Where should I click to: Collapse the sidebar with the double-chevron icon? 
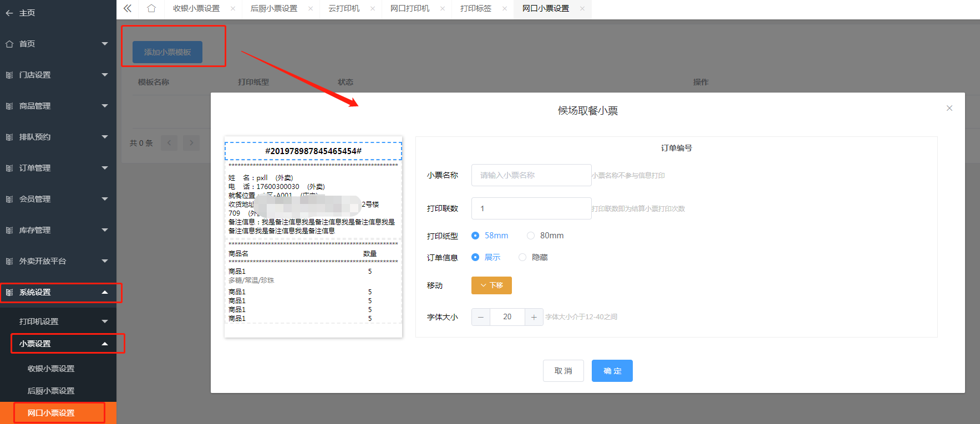coord(128,8)
